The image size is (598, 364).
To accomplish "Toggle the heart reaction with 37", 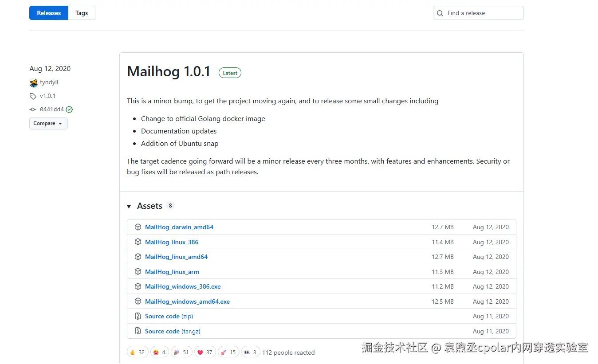I will coord(205,352).
